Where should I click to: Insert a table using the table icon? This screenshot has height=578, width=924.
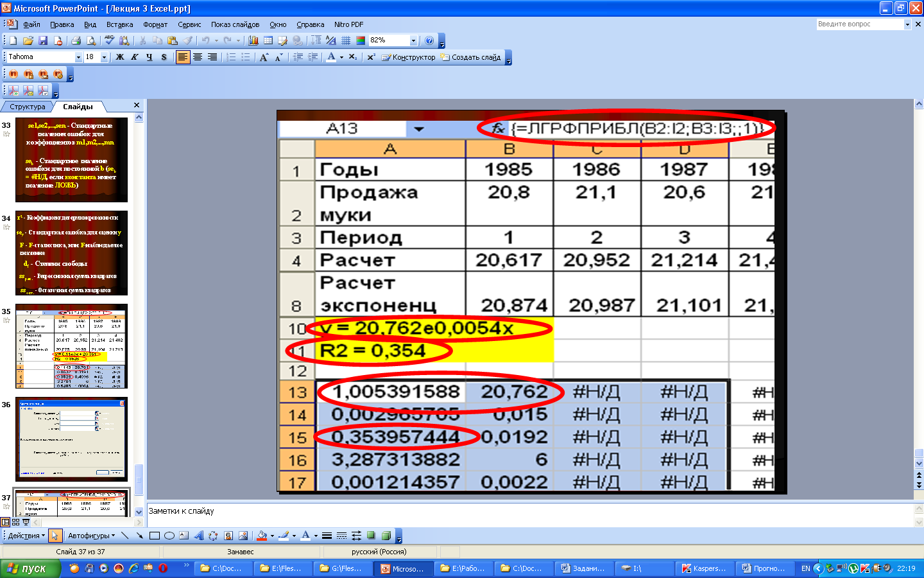point(268,40)
